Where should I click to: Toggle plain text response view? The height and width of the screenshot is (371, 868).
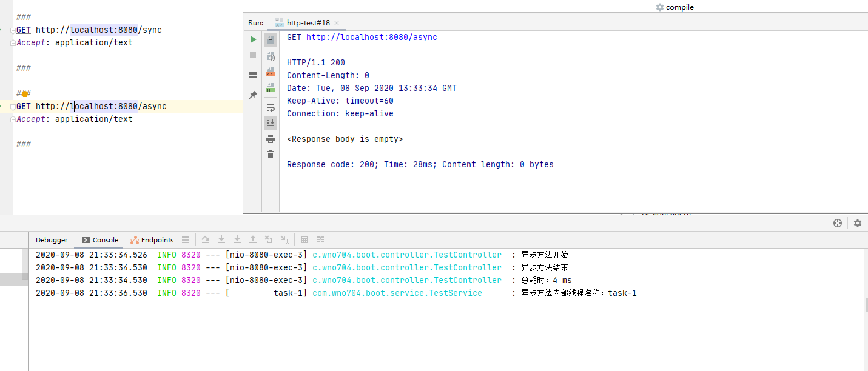pos(271,40)
